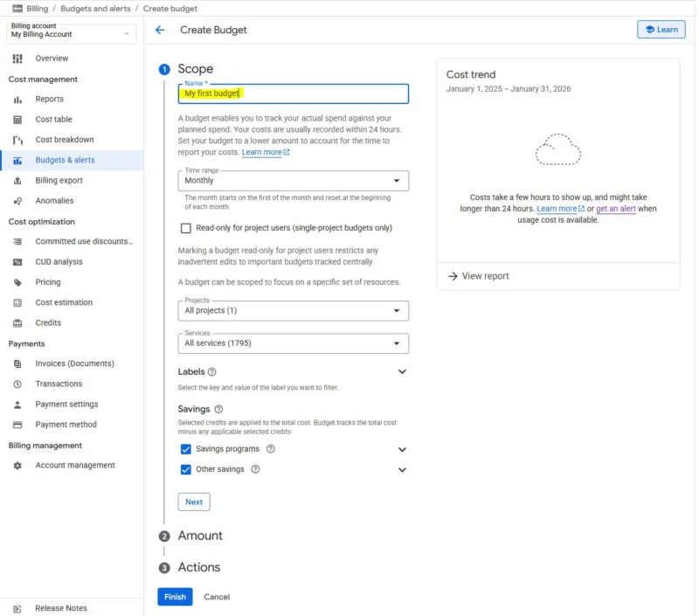Open the Services dropdown
699x616 pixels.
click(x=293, y=343)
